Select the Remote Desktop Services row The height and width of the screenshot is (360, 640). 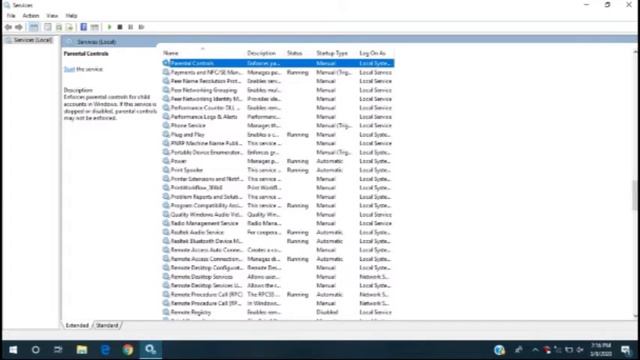click(278, 276)
